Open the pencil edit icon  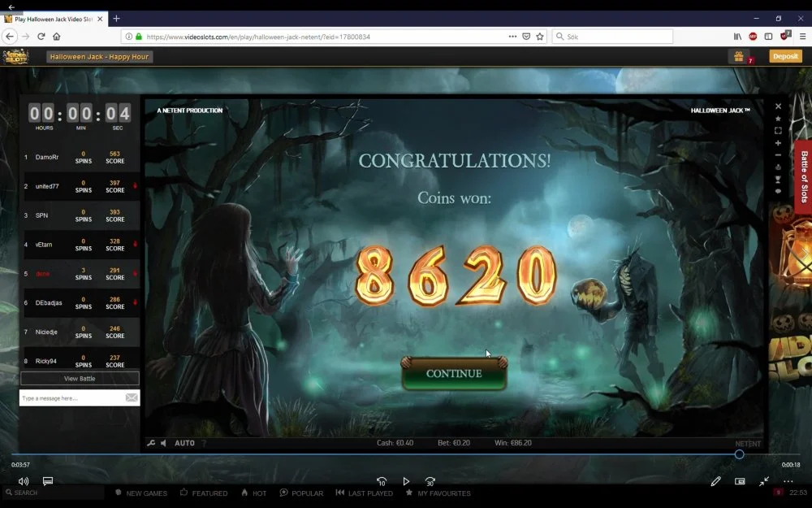click(715, 481)
